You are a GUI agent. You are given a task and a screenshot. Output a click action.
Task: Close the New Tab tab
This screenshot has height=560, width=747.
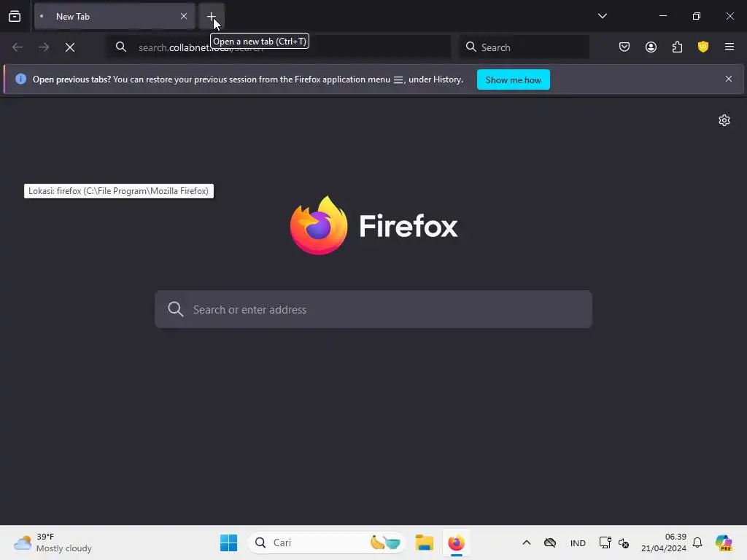[x=183, y=16]
